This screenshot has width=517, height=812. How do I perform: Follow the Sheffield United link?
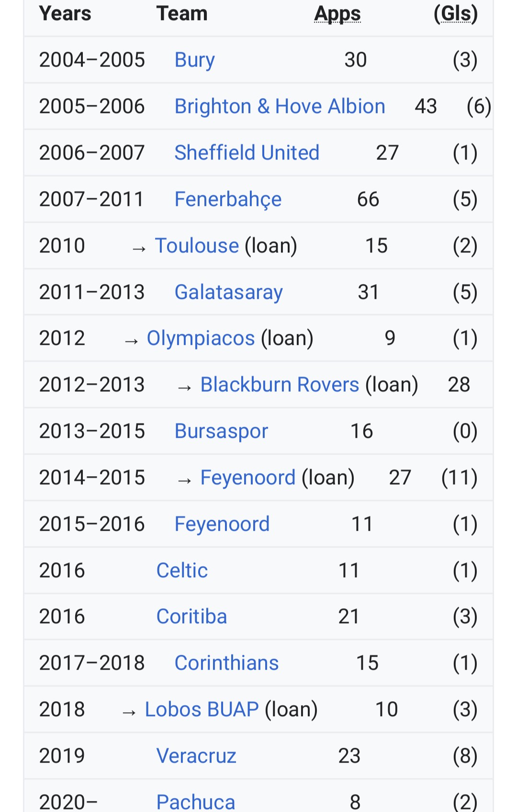[x=247, y=153]
